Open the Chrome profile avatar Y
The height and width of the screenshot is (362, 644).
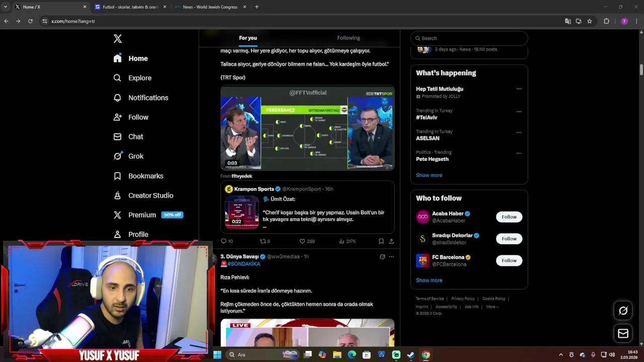coord(624,21)
